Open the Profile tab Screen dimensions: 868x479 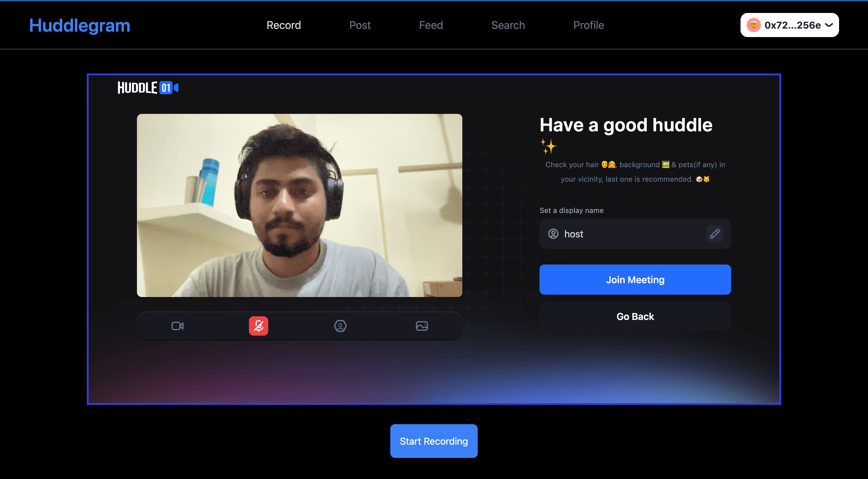[x=588, y=25]
